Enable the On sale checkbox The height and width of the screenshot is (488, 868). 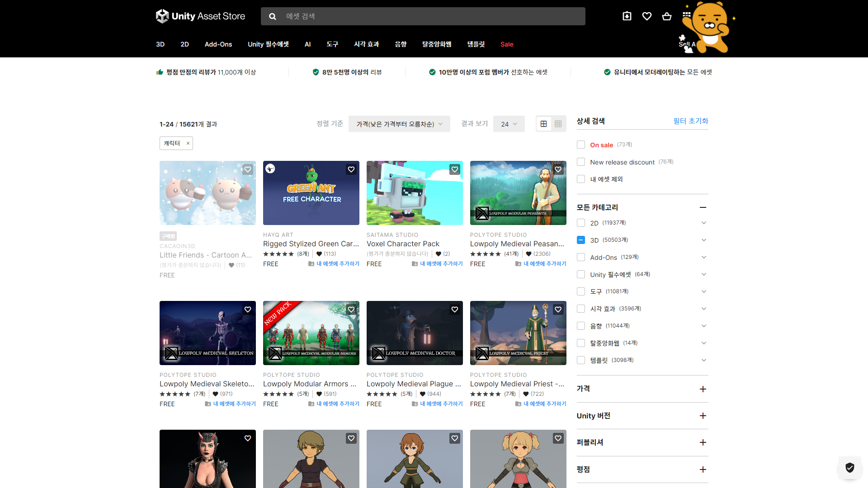pyautogui.click(x=581, y=145)
